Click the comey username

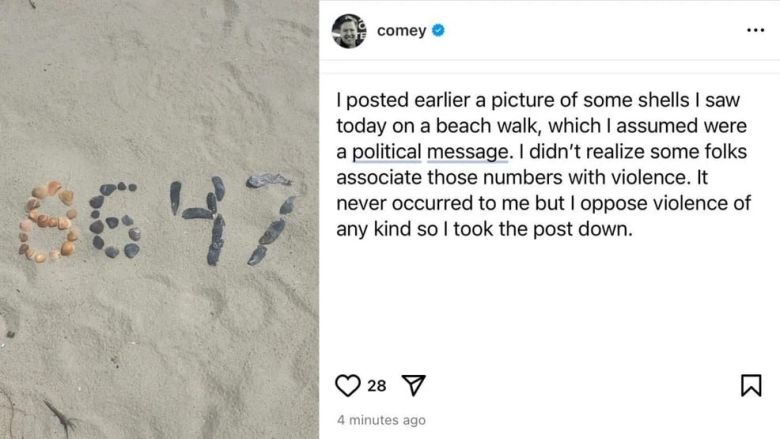(x=401, y=31)
